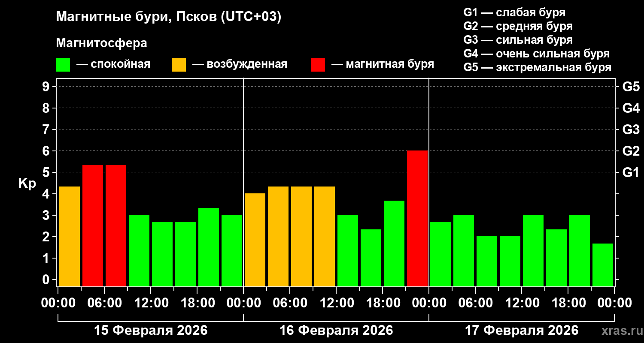
Task: Choose the 16 Feb 09:00–12:00 orange bar
Action: pyautogui.click(x=325, y=236)
